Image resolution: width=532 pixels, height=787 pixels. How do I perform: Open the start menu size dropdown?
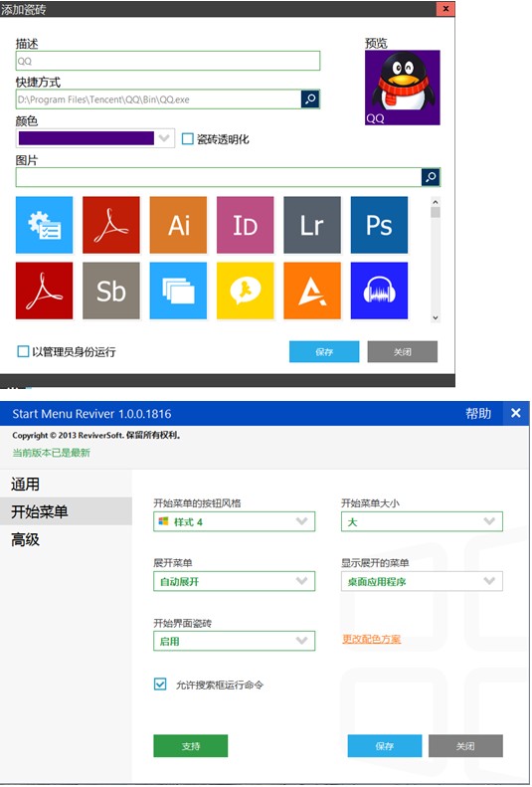coord(422,521)
